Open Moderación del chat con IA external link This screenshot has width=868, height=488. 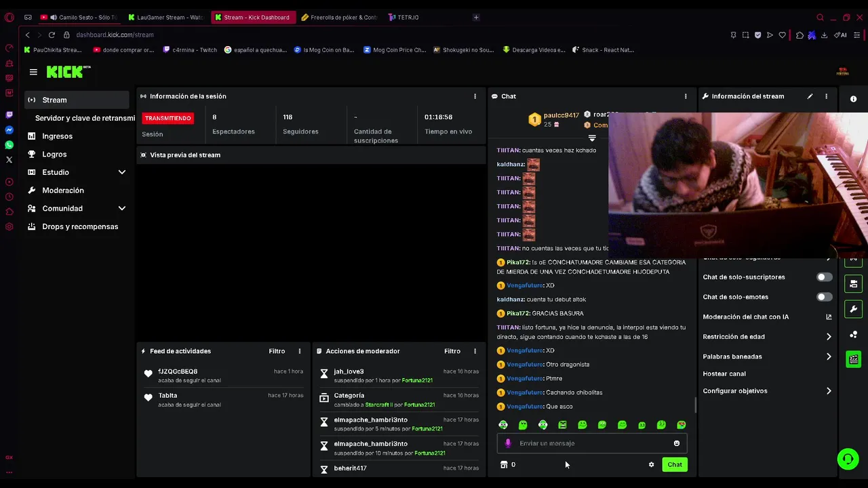point(829,317)
